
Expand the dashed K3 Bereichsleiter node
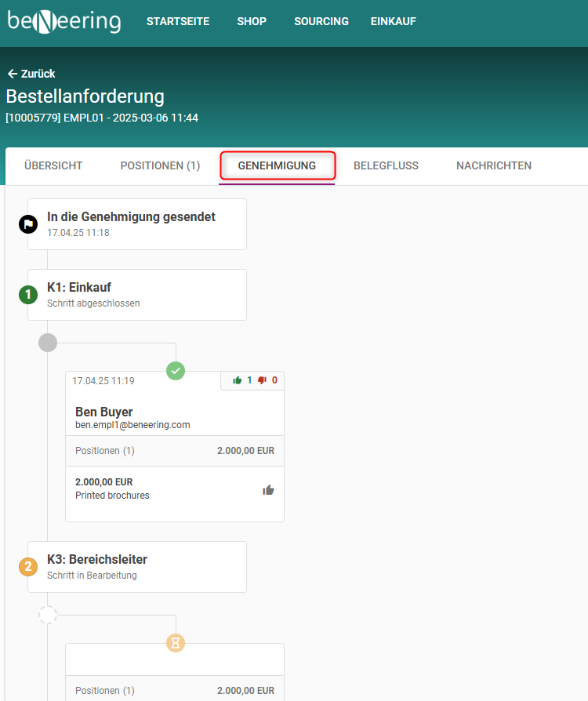[x=48, y=615]
